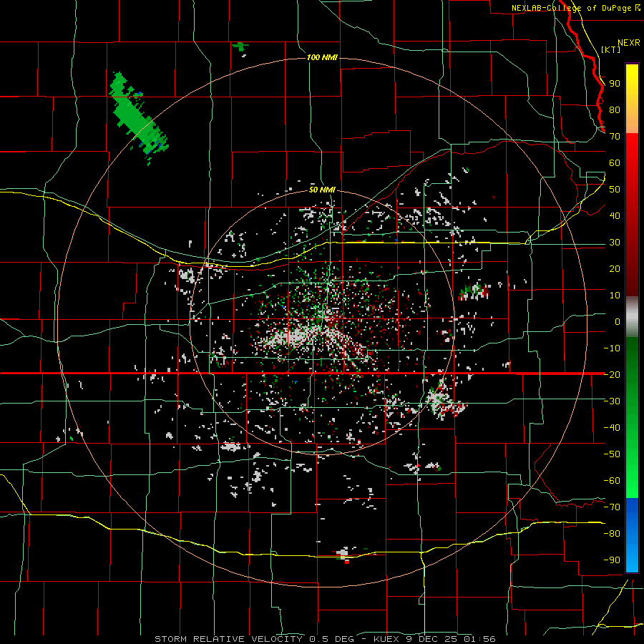Select the NEXLAB-College of DuPage header text
The image size is (644, 644).
(572, 8)
